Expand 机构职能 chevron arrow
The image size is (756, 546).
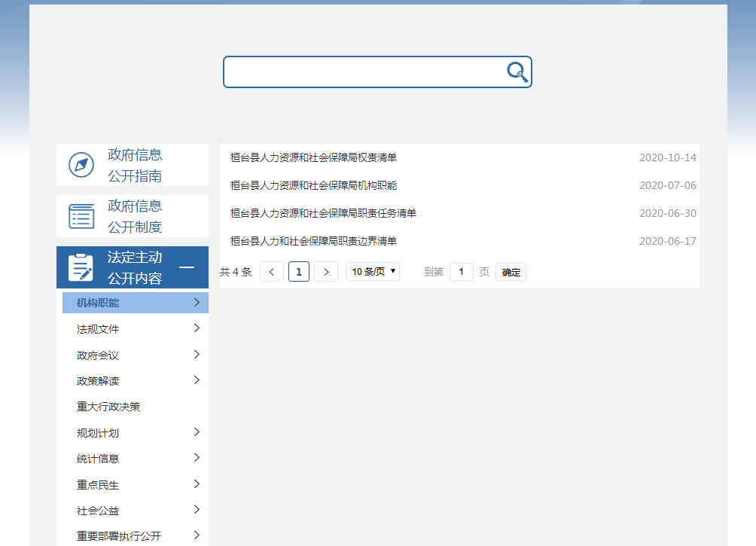click(x=197, y=303)
